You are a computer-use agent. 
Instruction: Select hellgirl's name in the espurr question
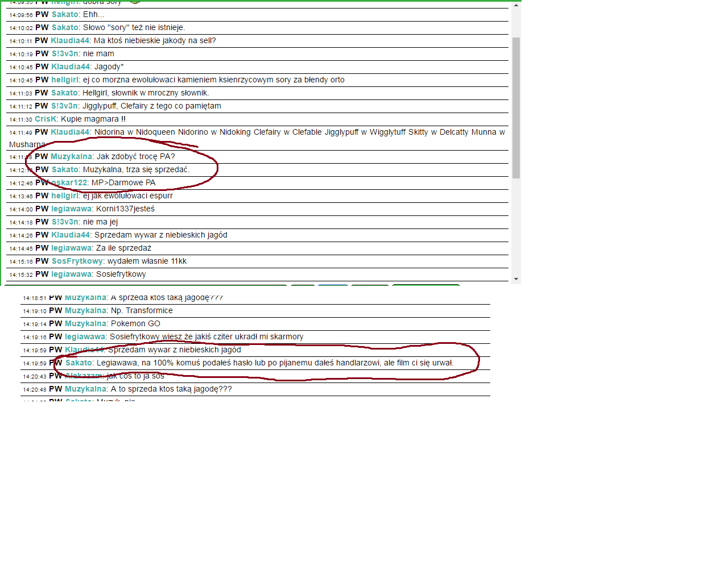click(65, 196)
